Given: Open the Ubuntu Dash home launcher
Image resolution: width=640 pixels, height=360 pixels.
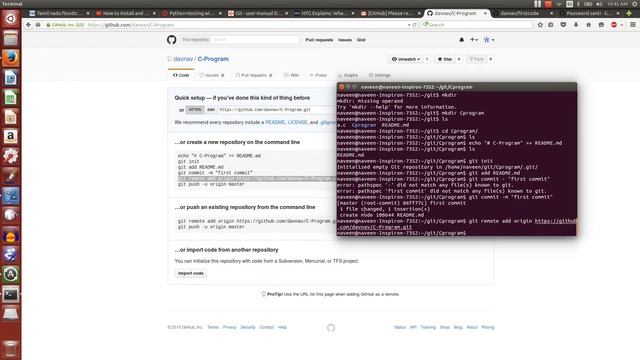Looking at the screenshot, I should pyautogui.click(x=11, y=18).
